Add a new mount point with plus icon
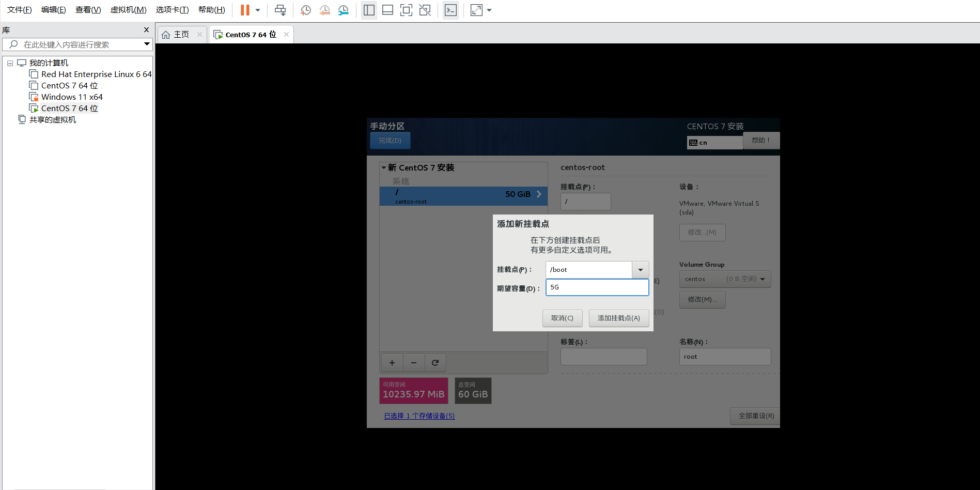Image resolution: width=980 pixels, height=490 pixels. pyautogui.click(x=392, y=363)
